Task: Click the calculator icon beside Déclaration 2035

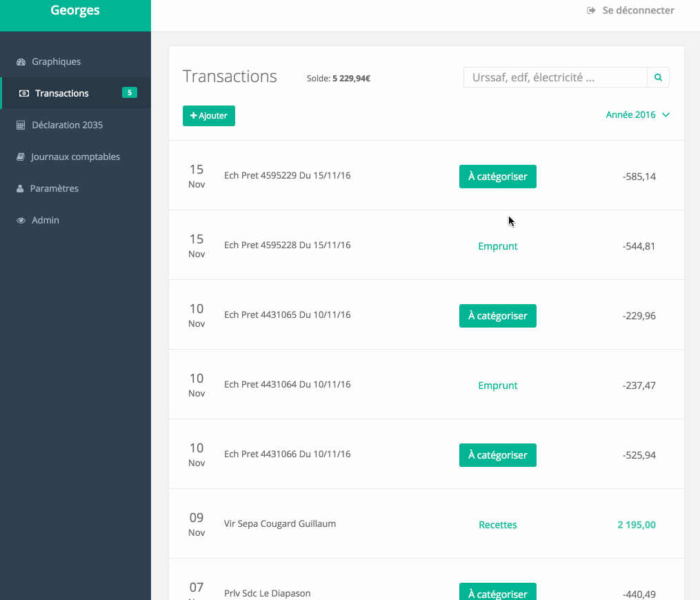Action: click(x=21, y=126)
